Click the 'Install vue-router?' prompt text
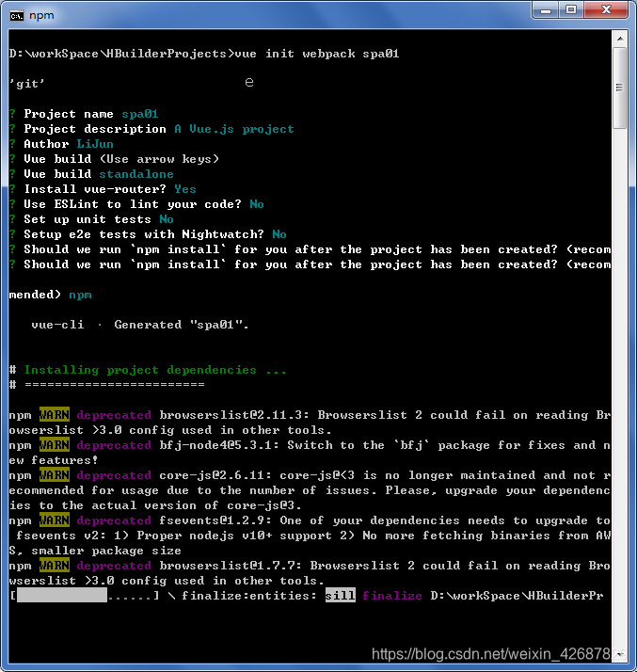 [95, 189]
